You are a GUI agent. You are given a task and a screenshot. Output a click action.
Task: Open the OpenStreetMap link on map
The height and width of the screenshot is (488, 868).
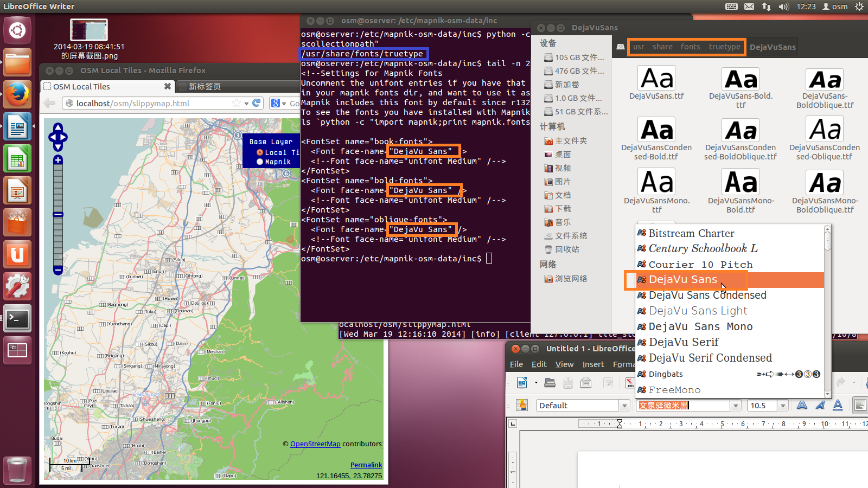pyautogui.click(x=315, y=444)
